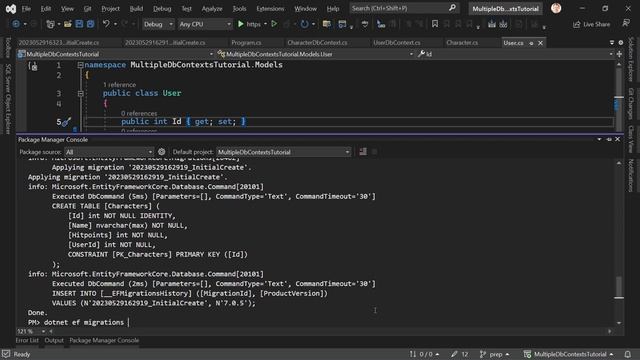Screen dimensions: 640x360
Task: Click the split editor plus icon
Action: (x=619, y=54)
